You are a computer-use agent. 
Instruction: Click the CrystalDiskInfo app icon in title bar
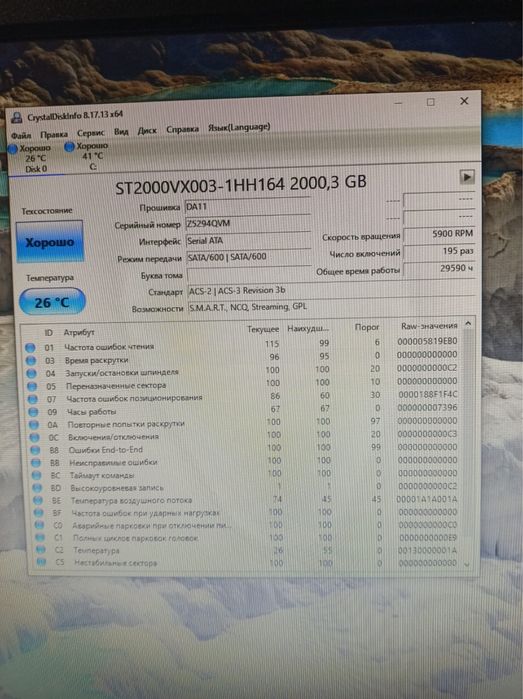(17, 118)
